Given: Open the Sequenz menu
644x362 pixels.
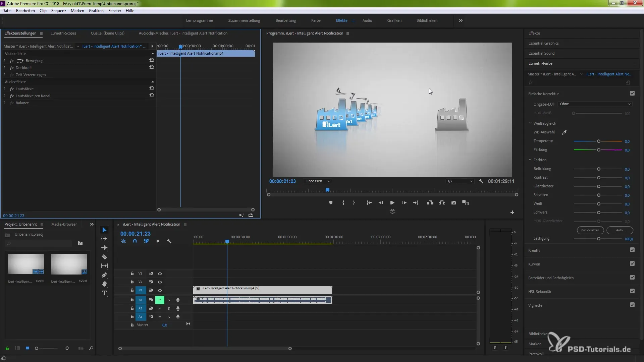Looking at the screenshot, I should 59,11.
